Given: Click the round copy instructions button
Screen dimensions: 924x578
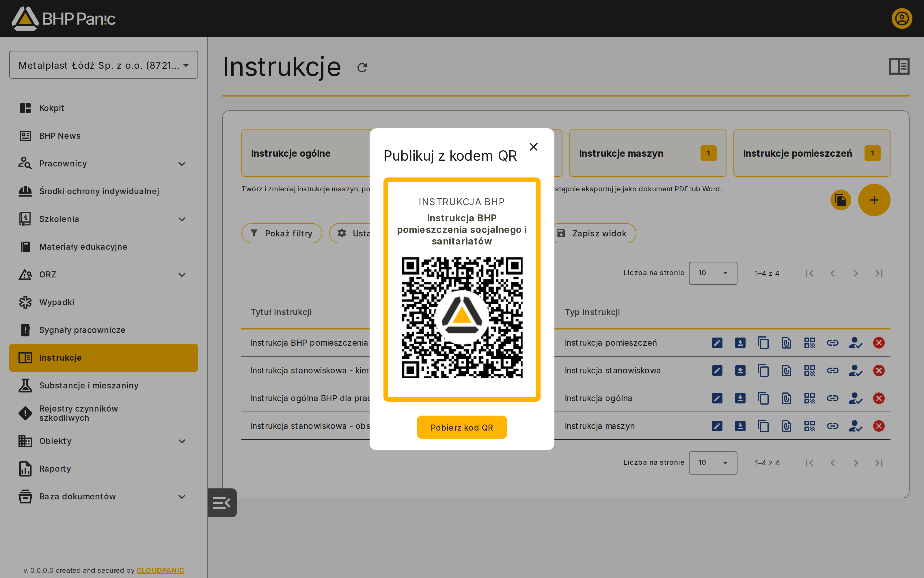Looking at the screenshot, I should point(841,200).
